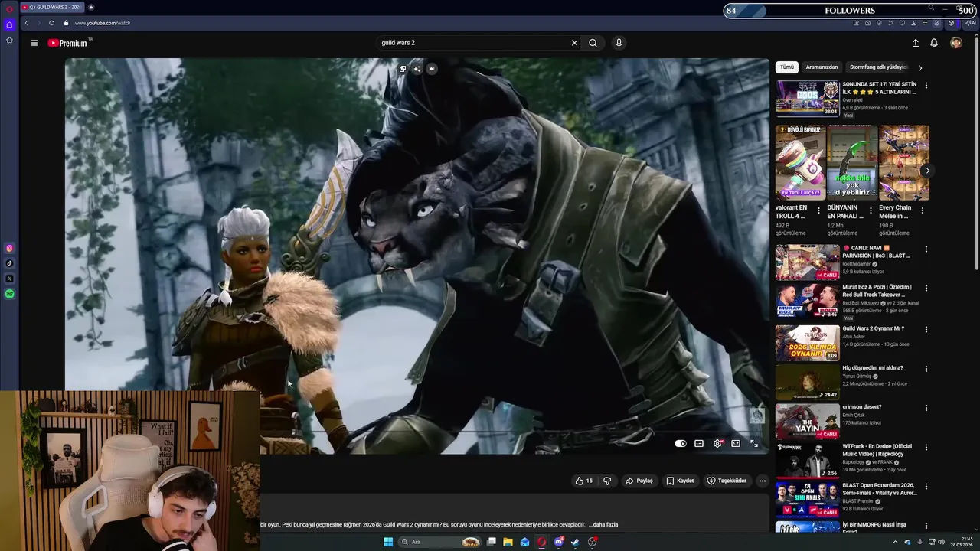
Task: Open TikTok from the browser sidebar
Action: coord(9,263)
